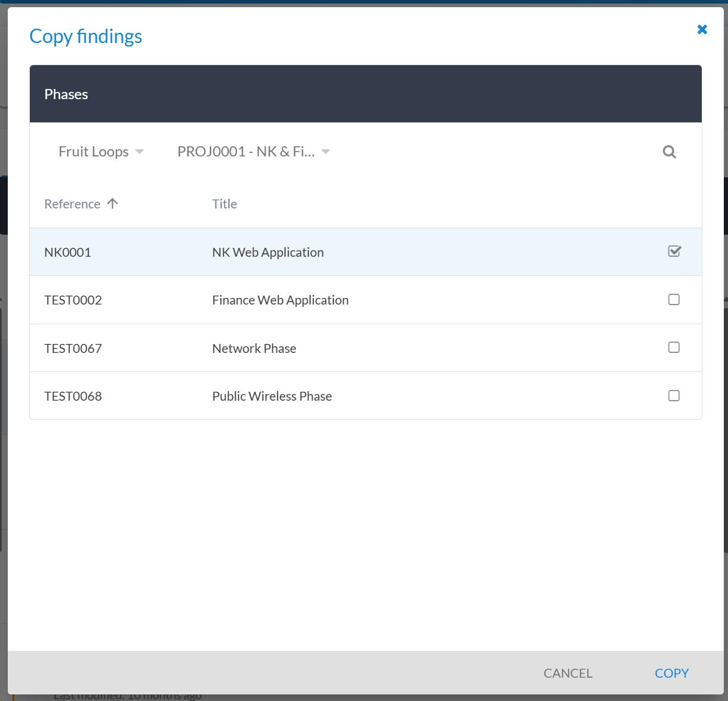Select the Public Wireless Phase checkbox

674,396
